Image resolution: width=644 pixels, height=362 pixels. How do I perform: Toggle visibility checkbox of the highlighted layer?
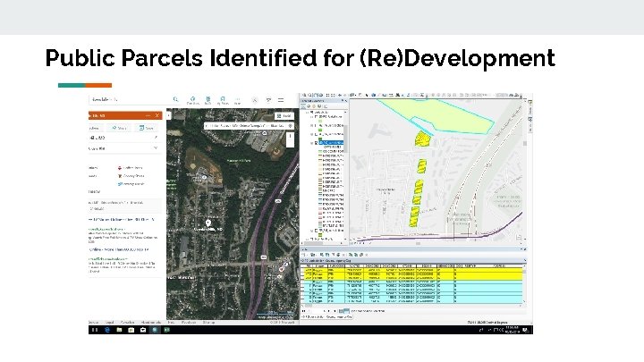317,143
